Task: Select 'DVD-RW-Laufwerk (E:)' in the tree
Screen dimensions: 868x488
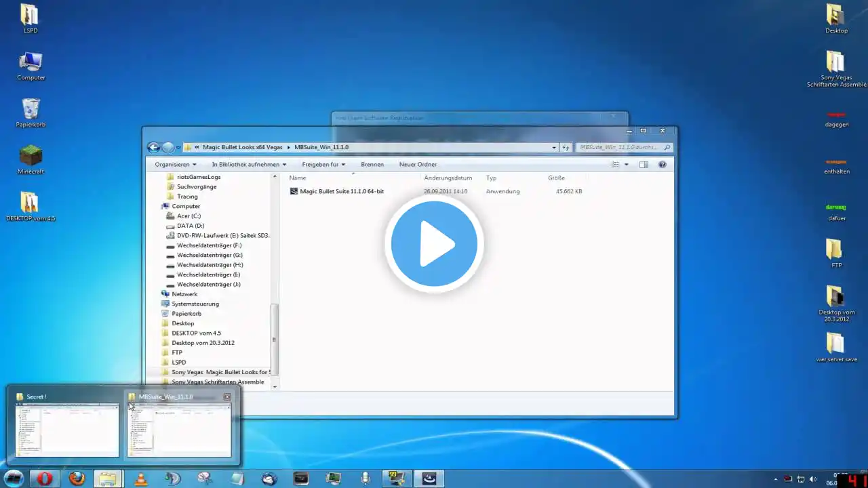Action: 218,235
